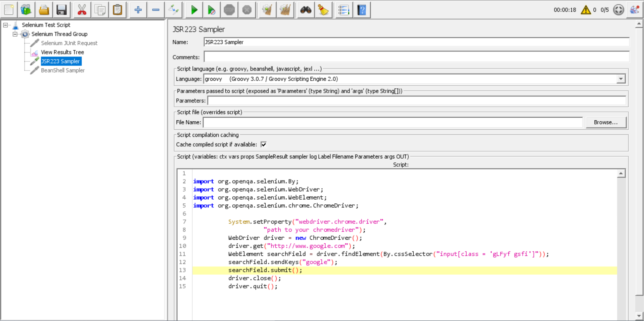
Task: Clear all results with double broom icon
Action: click(285, 10)
